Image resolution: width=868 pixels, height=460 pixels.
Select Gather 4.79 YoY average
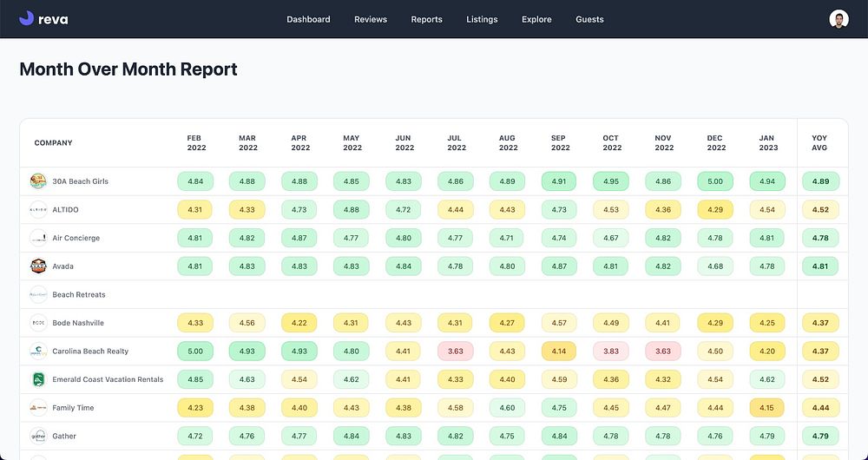coord(820,437)
